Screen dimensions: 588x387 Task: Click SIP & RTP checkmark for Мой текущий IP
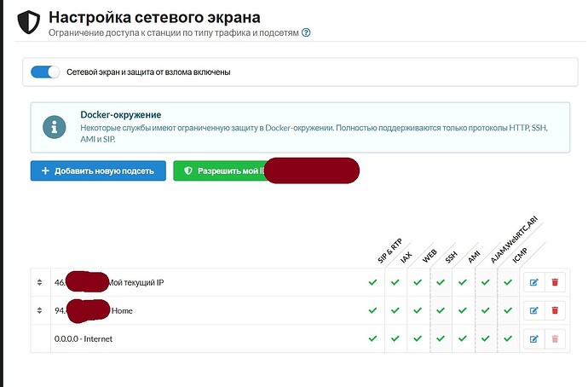pos(372,282)
